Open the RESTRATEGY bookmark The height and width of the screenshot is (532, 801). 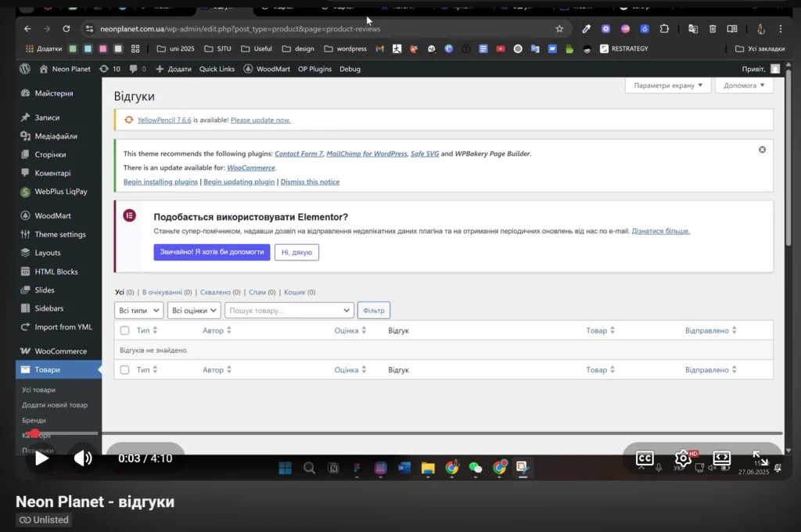623,49
